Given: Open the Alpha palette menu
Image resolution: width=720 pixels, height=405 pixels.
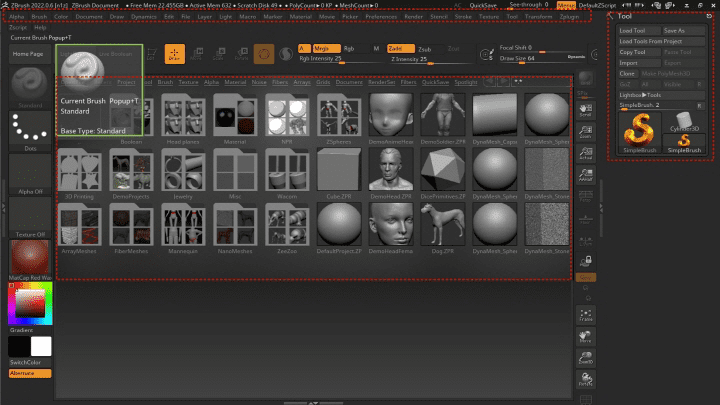Looking at the screenshot, I should coord(17,17).
